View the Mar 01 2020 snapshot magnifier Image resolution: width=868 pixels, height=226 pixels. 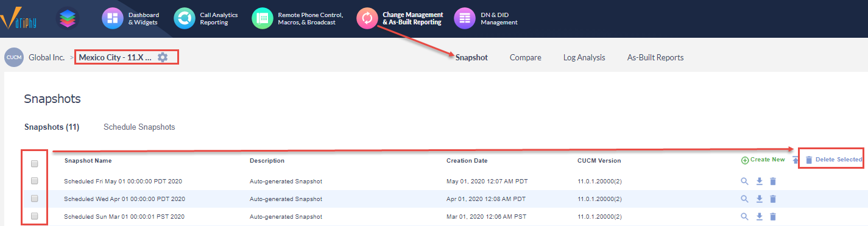pyautogui.click(x=744, y=216)
